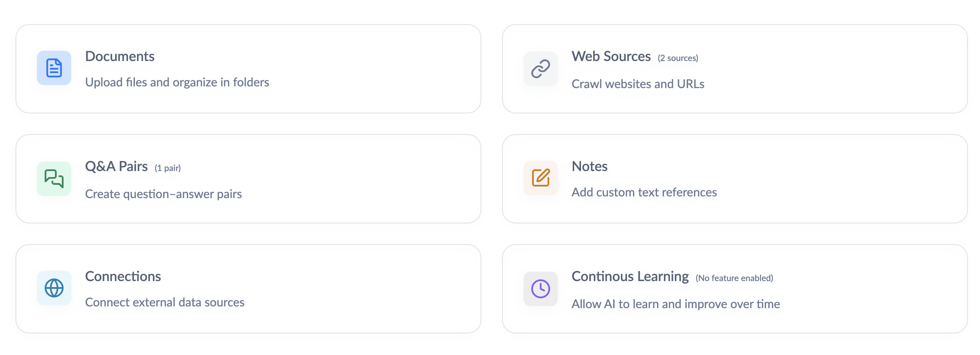The image size is (980, 355).
Task: Open the Continous Learning heading
Action: pos(630,276)
